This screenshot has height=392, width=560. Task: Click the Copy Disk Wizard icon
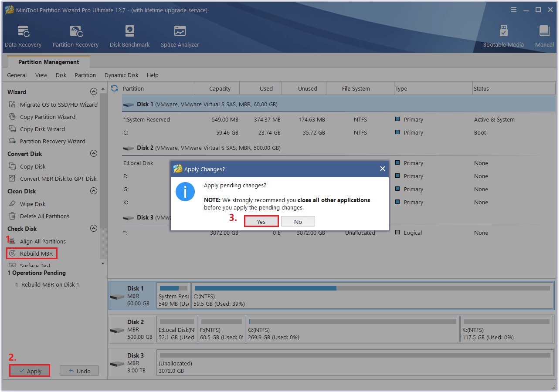point(12,129)
